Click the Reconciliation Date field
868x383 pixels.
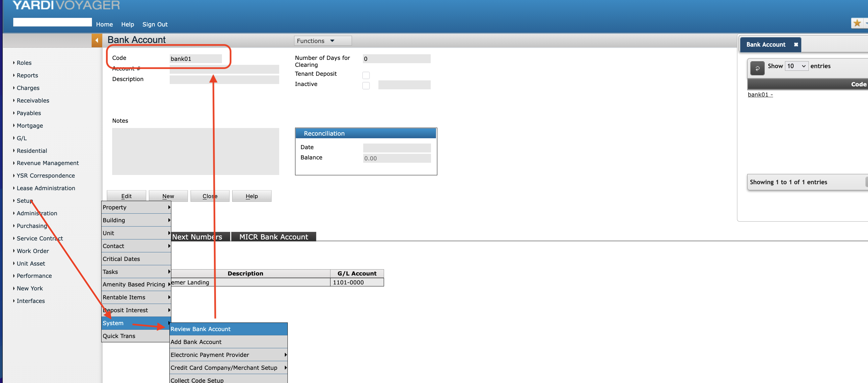tap(397, 148)
